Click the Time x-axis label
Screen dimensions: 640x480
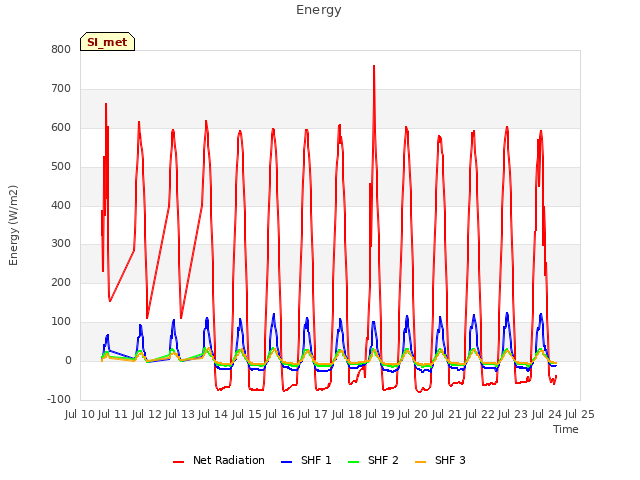[565, 429]
